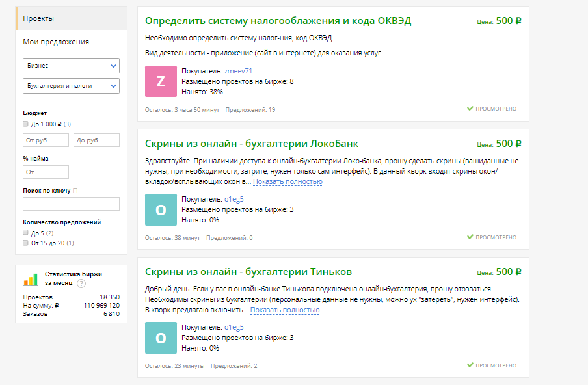
Task: Click the Проектов 18 350 statistic
Action: coord(72,297)
